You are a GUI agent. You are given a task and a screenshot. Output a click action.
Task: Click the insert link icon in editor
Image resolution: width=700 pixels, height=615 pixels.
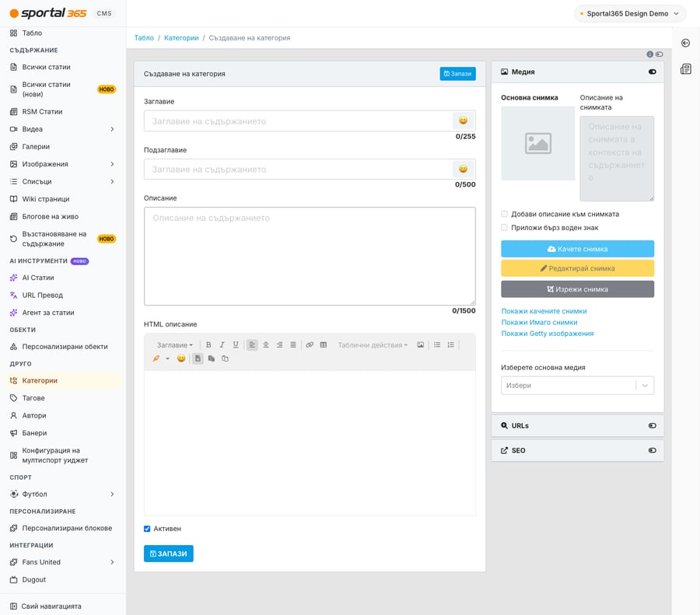click(310, 345)
